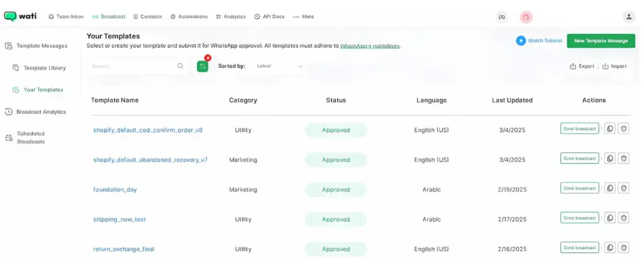Send broadcast for shopify_default_abandoned_recovery_v7
Viewport: 644px width, 266px height.
pos(579,158)
